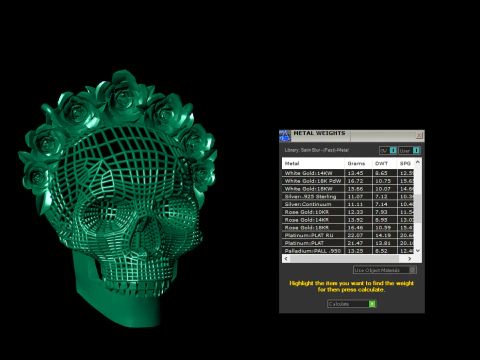Click grams value 21.47
This screenshot has height=360, width=480.
click(x=355, y=243)
